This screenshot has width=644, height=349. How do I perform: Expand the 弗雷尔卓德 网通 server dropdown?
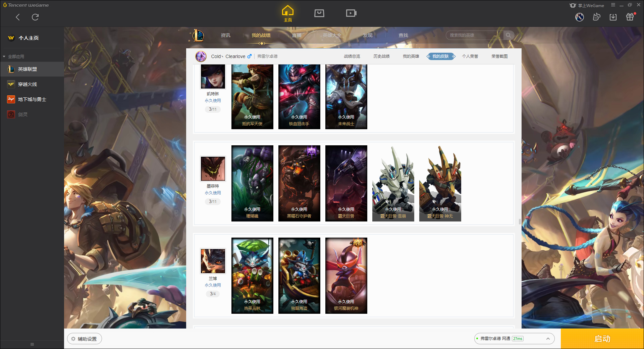[x=548, y=339]
